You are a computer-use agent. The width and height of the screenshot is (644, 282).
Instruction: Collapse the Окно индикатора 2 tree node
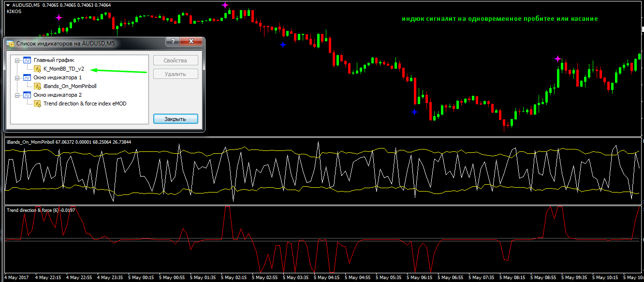[18, 96]
